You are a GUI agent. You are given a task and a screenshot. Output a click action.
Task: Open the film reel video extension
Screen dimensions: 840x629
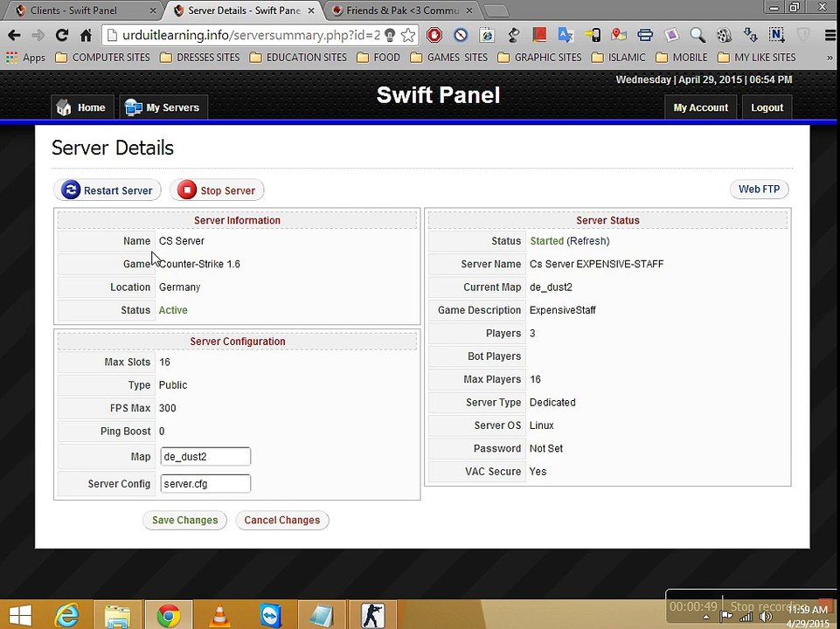tap(724, 35)
